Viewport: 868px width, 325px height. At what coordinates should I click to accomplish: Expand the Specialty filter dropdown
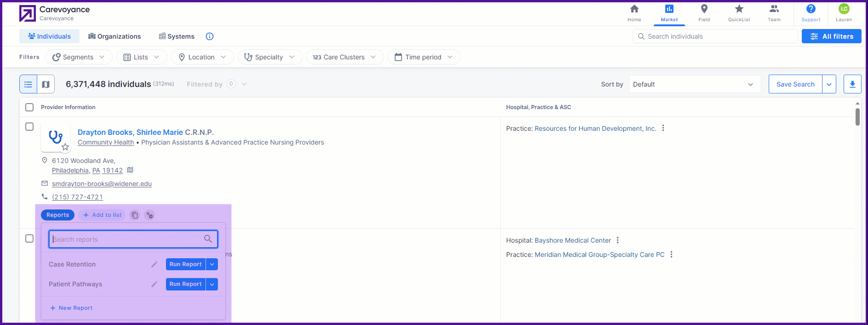click(270, 57)
